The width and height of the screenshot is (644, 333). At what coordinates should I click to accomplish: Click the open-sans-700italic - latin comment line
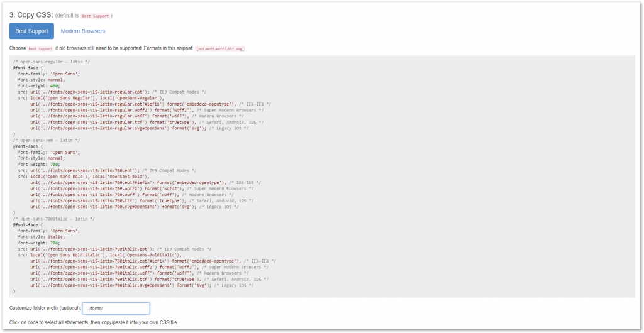54,219
